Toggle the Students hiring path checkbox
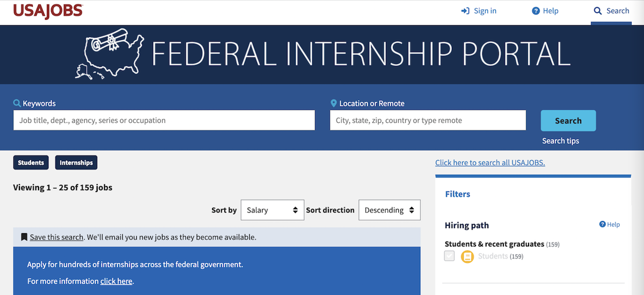This screenshot has height=295, width=644. tap(449, 256)
